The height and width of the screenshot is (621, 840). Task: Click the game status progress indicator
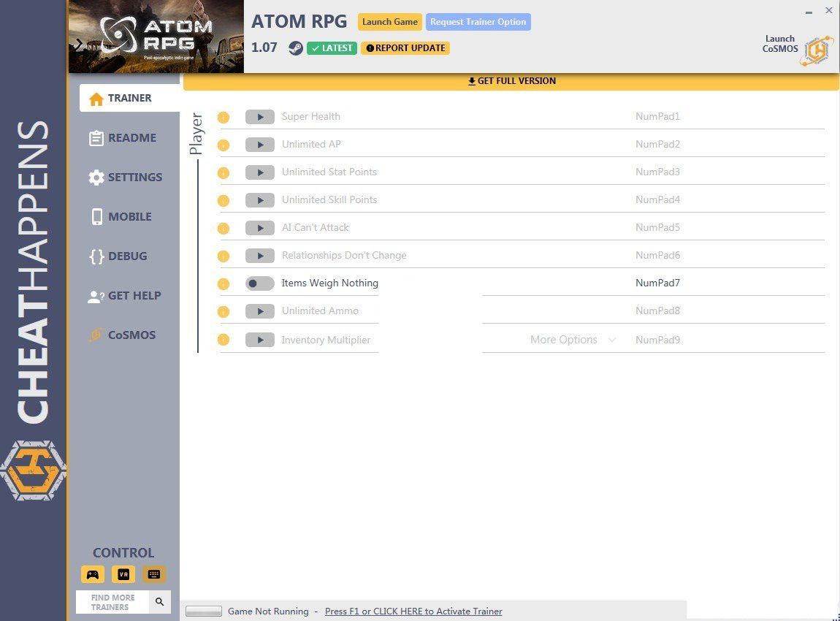click(204, 612)
